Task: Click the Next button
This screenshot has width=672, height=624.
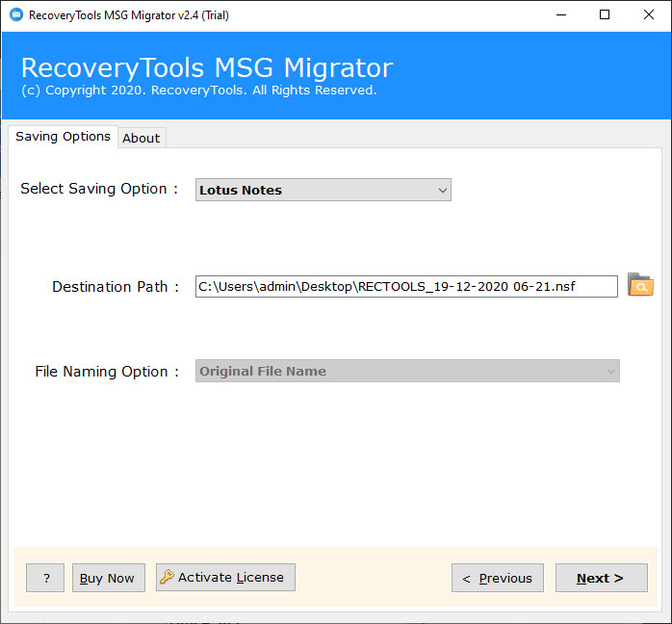Action: [x=602, y=578]
